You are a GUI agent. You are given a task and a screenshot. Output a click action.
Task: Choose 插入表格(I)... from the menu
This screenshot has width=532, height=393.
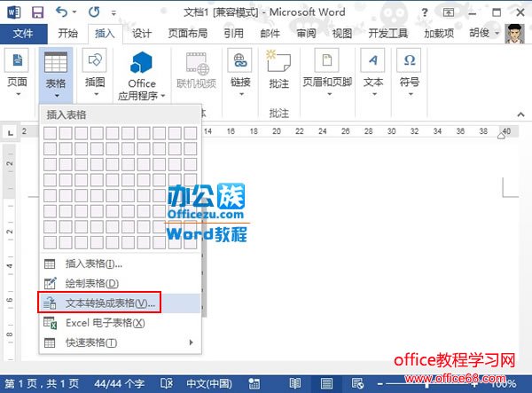pos(121,263)
